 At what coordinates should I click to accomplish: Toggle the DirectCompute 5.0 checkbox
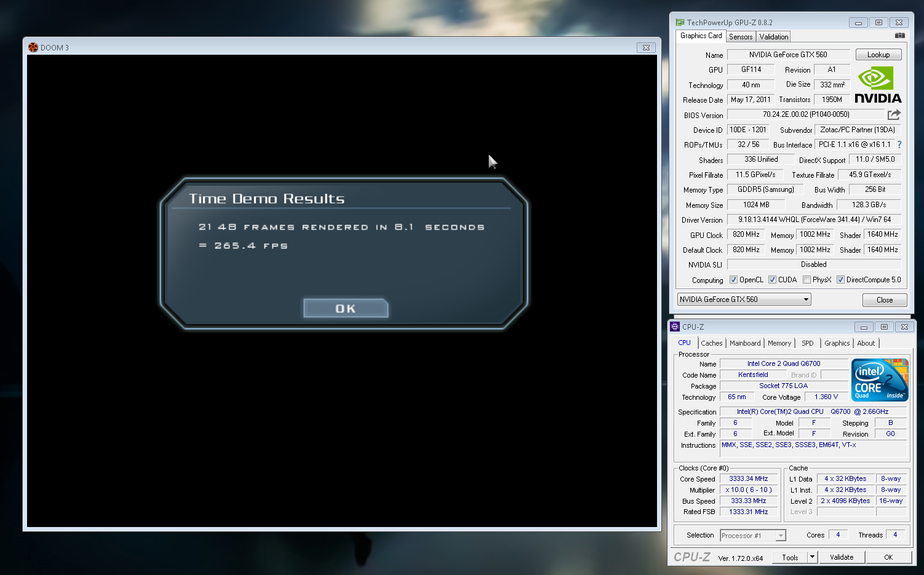tap(840, 280)
